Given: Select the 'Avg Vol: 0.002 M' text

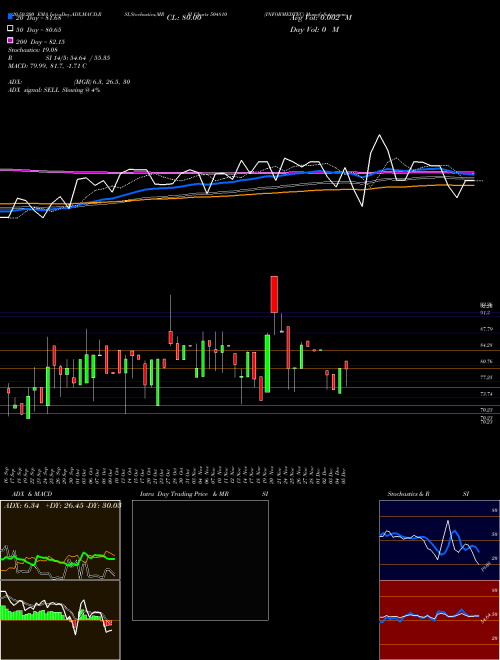Looking at the screenshot, I should coord(321,18).
